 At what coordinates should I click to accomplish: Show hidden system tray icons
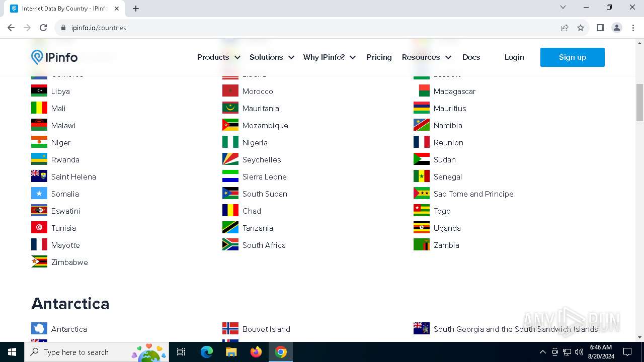(x=542, y=352)
